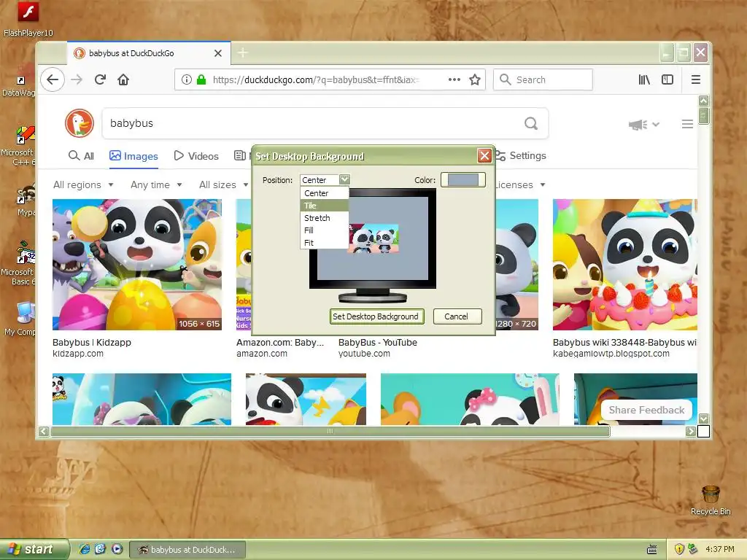Open the Firefox hamburger menu
747x560 pixels.
tap(695, 79)
